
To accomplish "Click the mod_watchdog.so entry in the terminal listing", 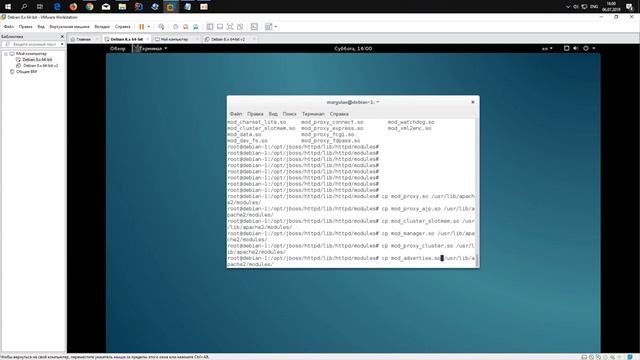I will pos(411,122).
